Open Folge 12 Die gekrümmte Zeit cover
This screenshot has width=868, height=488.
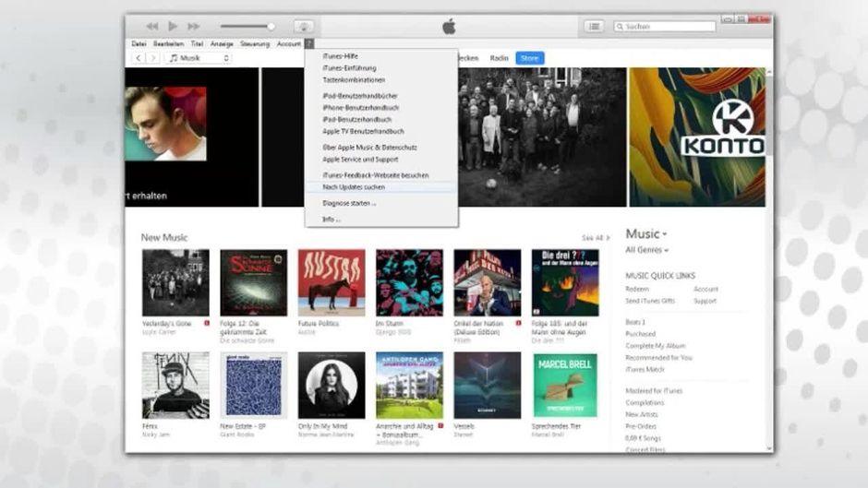254,282
